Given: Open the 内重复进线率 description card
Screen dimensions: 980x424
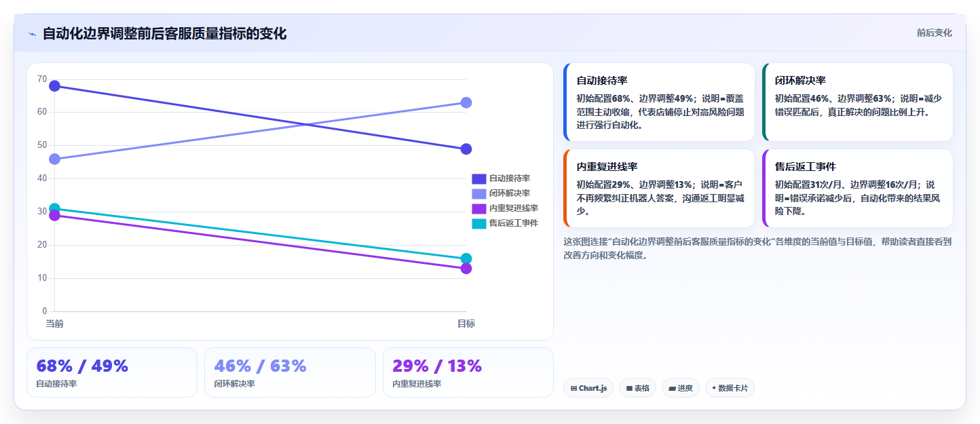Looking at the screenshot, I should (x=659, y=188).
